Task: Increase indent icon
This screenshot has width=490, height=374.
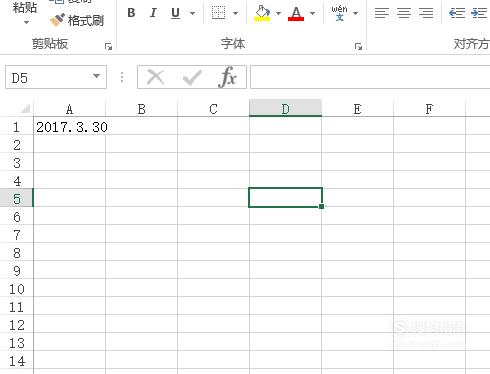Action: 479,13
